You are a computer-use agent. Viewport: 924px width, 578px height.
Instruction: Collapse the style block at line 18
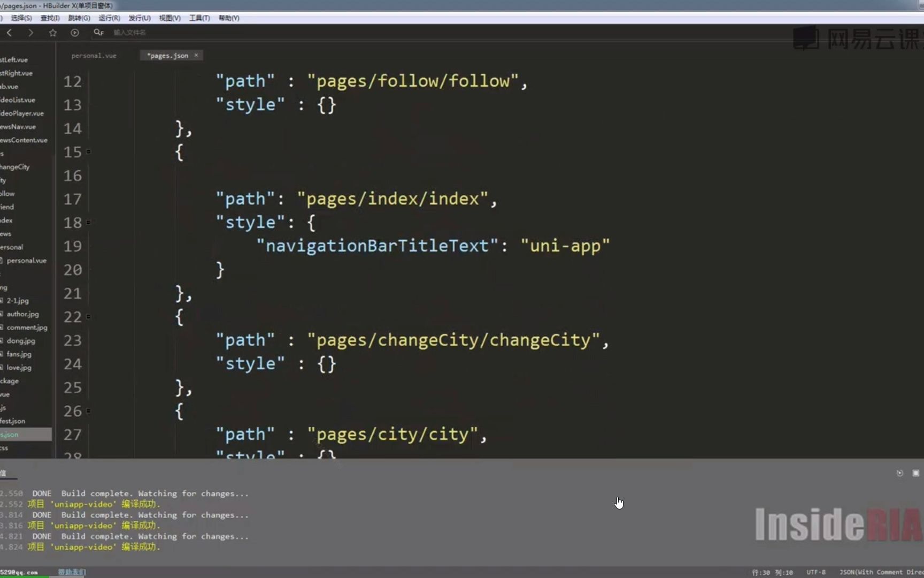click(88, 222)
